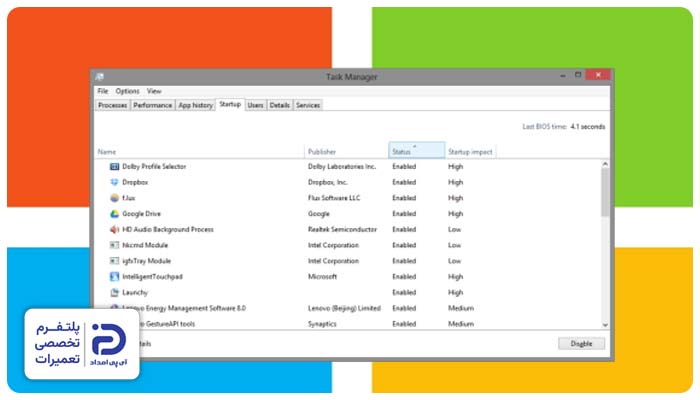Image resolution: width=700 pixels, height=400 pixels.
Task: Select HD Audio Background Process name
Action: coord(168,229)
